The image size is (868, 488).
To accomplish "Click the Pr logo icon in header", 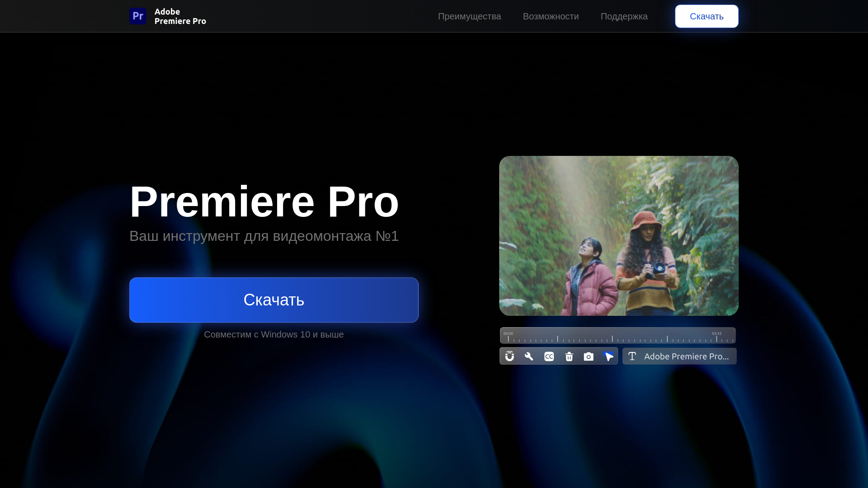I will [137, 16].
